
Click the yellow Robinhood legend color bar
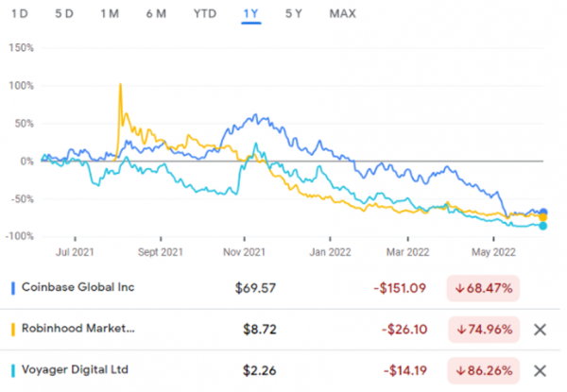(9, 330)
